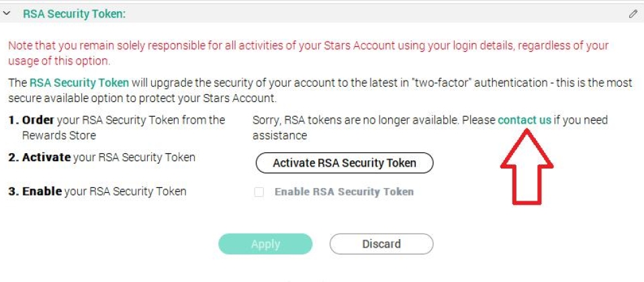Discard changes with the Discard button
Viewport: 644px width, 282px height.
click(381, 244)
